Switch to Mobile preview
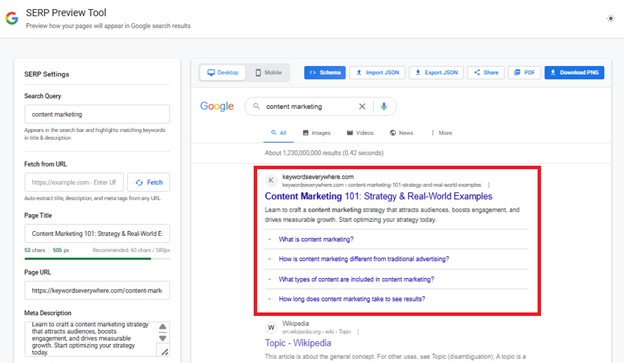Screen dimensions: 624x363 (269, 72)
